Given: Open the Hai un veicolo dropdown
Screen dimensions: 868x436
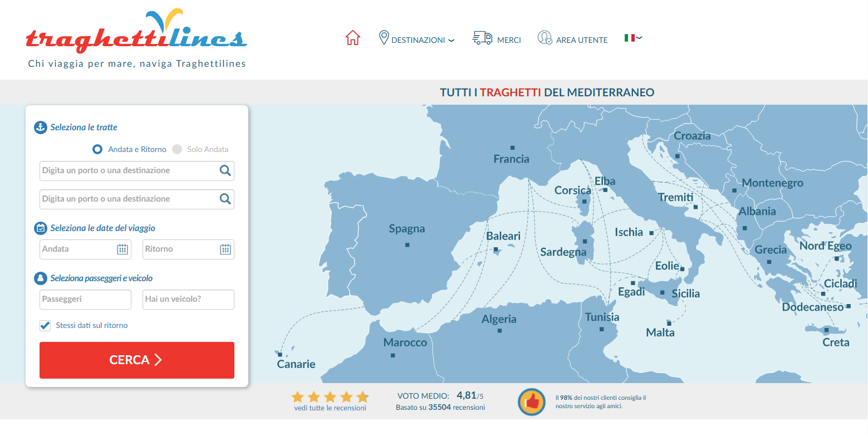Looking at the screenshot, I should pos(188,300).
